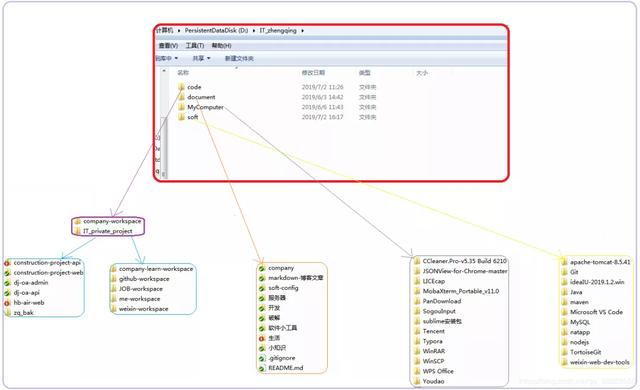
Task: Click the MySQL folder icon
Action: [564, 322]
